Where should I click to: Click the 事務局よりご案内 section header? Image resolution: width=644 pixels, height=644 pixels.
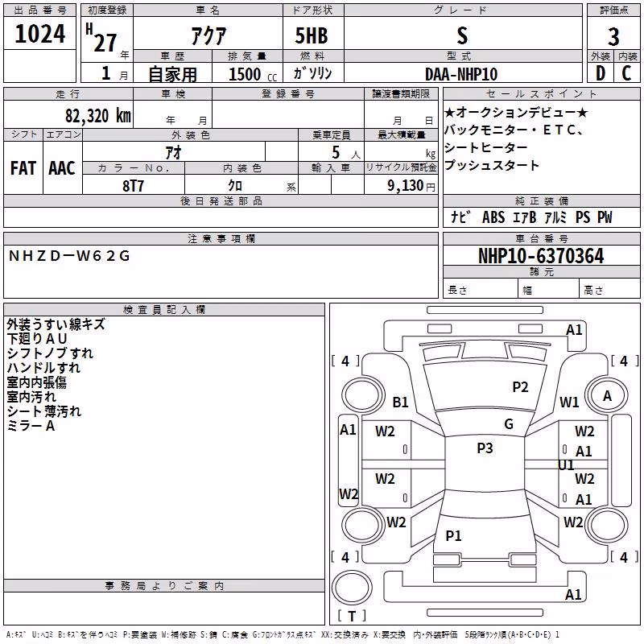tap(164, 586)
